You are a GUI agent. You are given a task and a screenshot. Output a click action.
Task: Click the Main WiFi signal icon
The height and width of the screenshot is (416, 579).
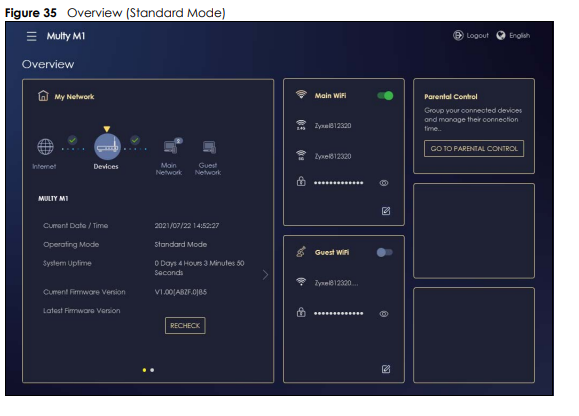[301, 94]
